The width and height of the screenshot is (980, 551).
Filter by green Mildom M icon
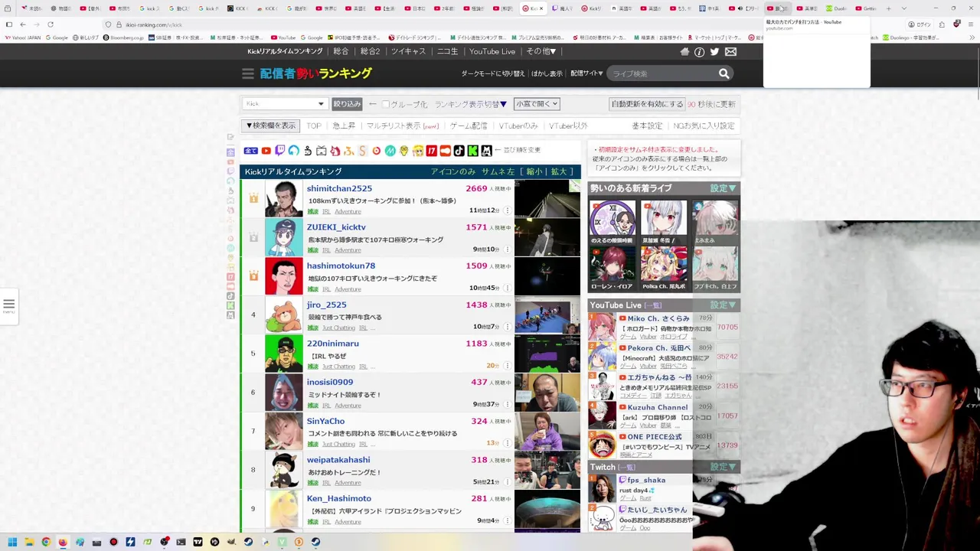(389, 151)
